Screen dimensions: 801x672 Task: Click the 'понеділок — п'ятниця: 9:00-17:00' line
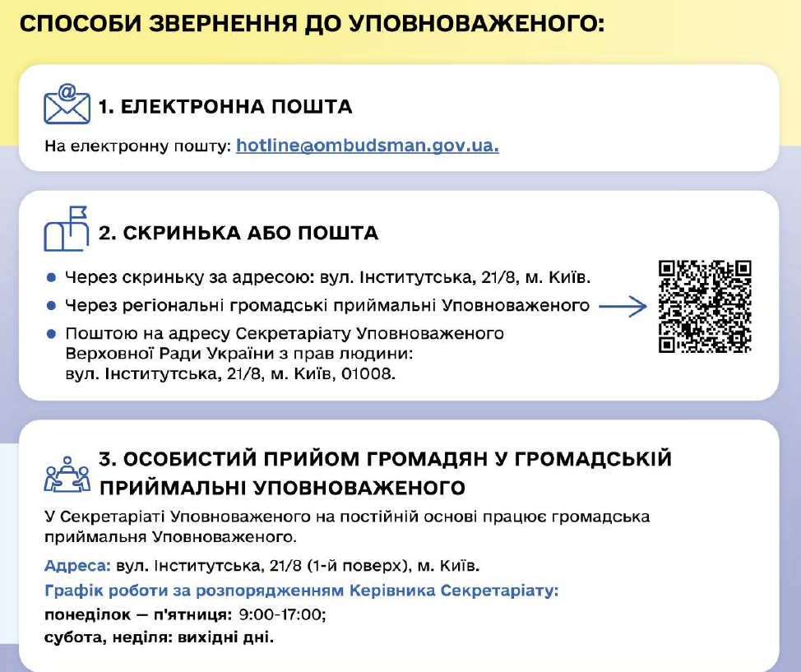tap(185, 614)
